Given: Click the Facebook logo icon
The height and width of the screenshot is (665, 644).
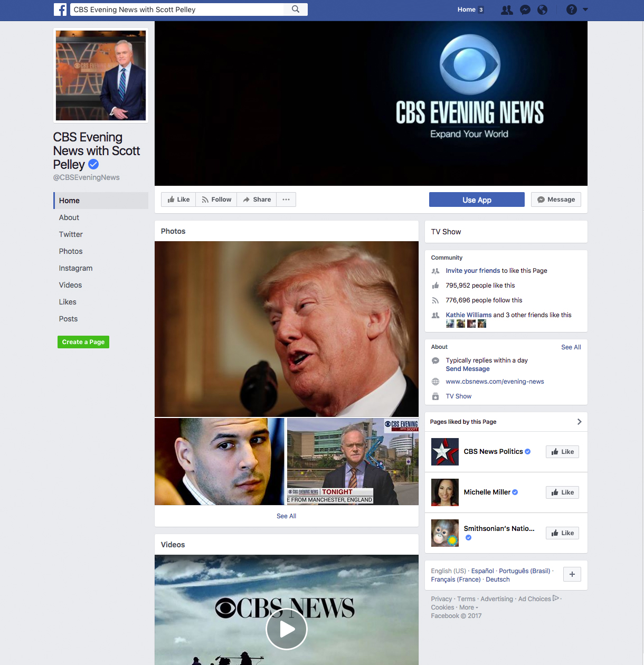Looking at the screenshot, I should point(60,9).
